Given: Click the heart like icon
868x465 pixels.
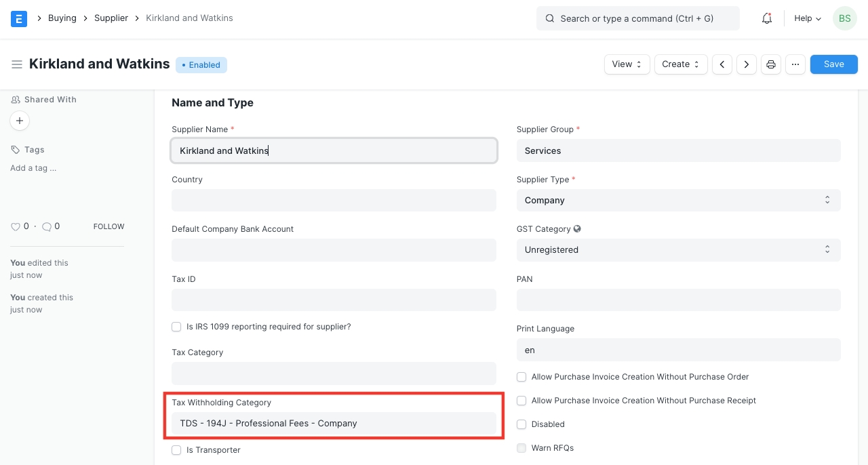Looking at the screenshot, I should pyautogui.click(x=16, y=226).
